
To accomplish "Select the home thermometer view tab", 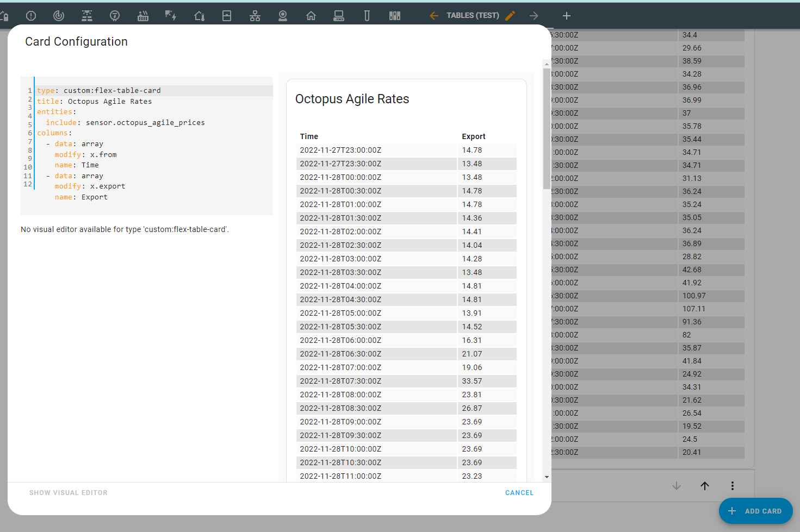I will (199, 16).
